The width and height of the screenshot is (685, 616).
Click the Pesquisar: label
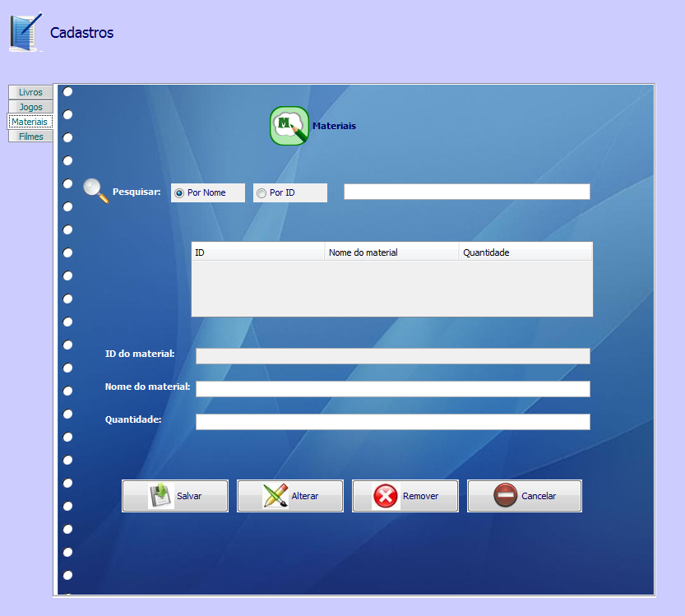tap(137, 192)
